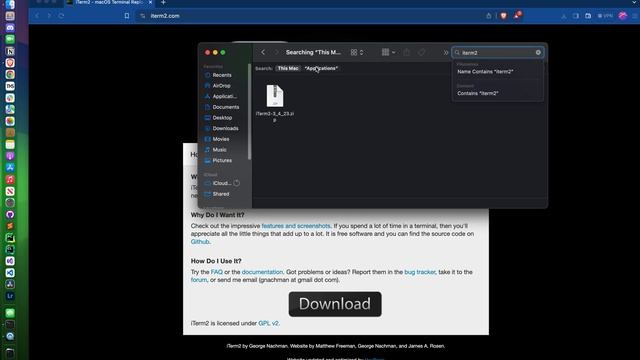Screen dimensions: 640x360
Task: Open a new browser tab
Action: tap(163, 2)
